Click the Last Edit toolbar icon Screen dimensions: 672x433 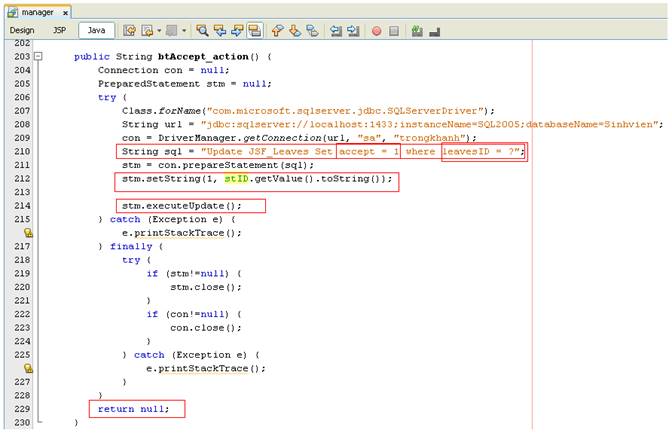129,30
